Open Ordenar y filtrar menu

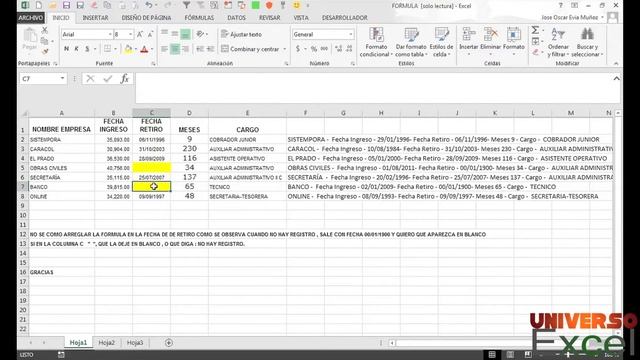[x=558, y=42]
